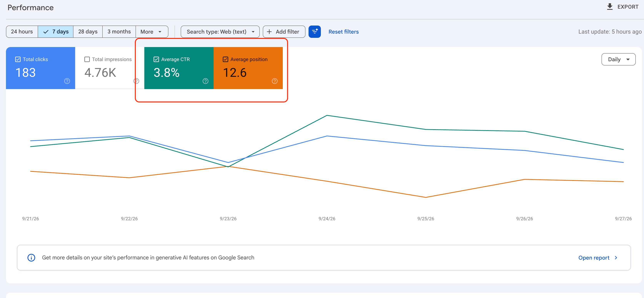Click the 9/24/26 date label on chart
The width and height of the screenshot is (644, 298).
pos(327,219)
